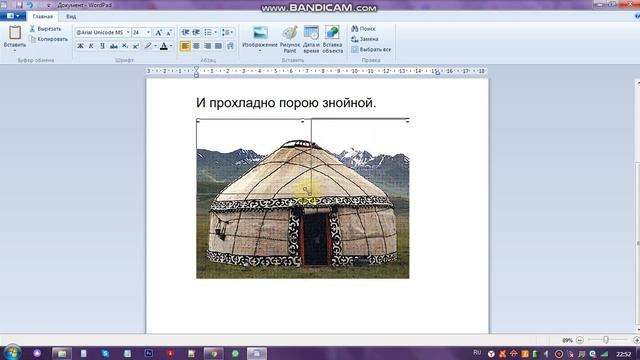Center align the text
Viewport: 640px width, 360px height.
point(196,46)
